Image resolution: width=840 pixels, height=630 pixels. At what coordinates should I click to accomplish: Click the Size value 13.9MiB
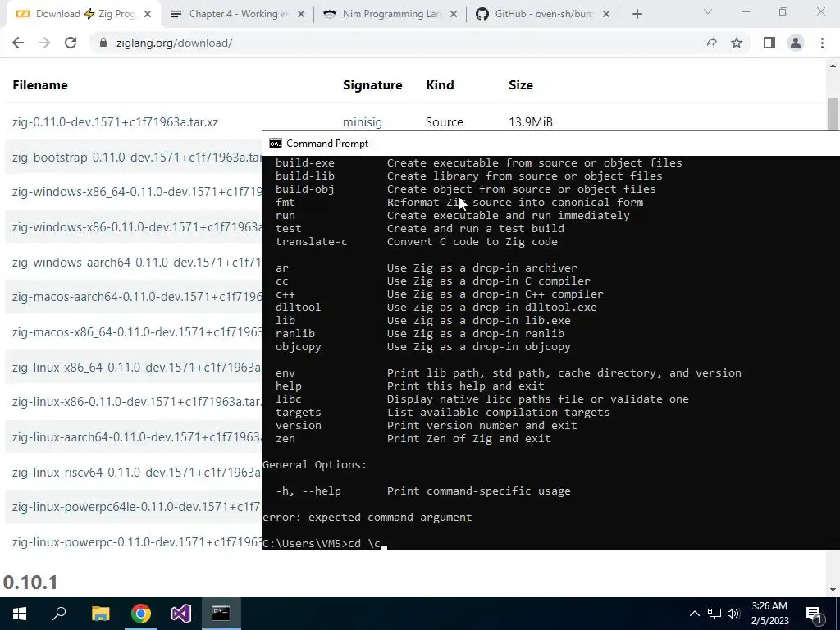[531, 122]
